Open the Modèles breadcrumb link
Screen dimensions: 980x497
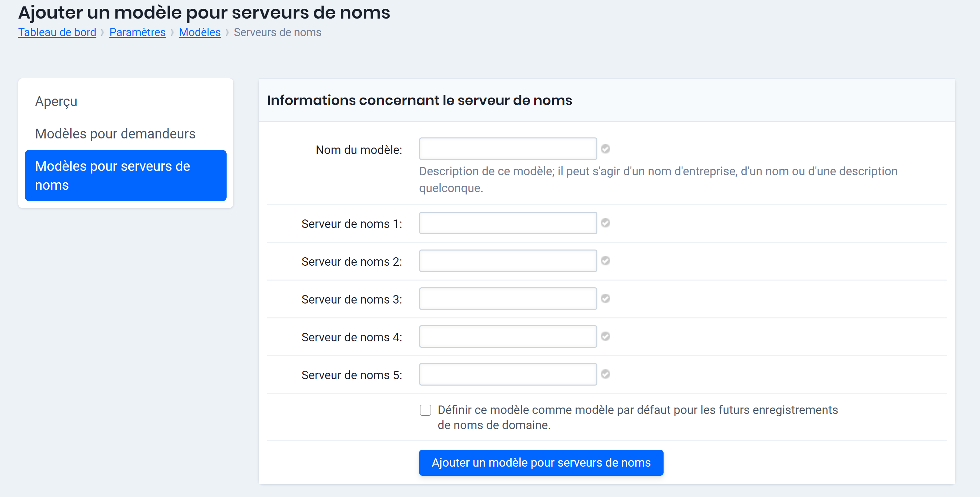click(x=199, y=32)
